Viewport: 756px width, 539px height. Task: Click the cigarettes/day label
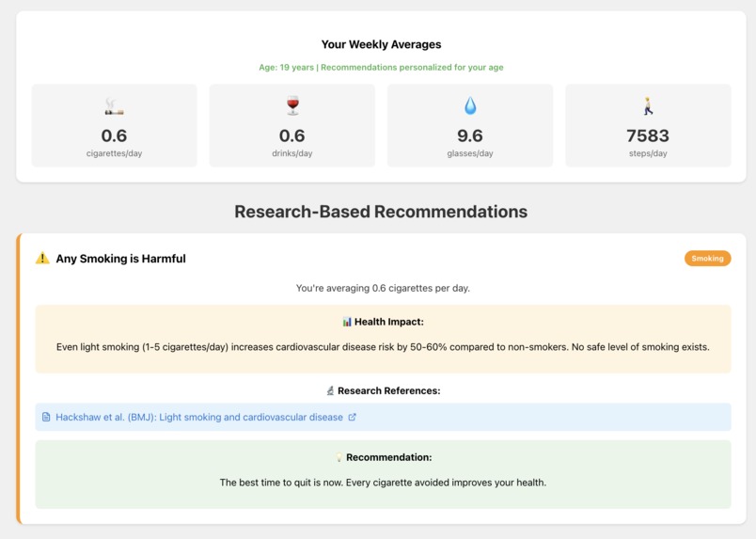tap(115, 153)
